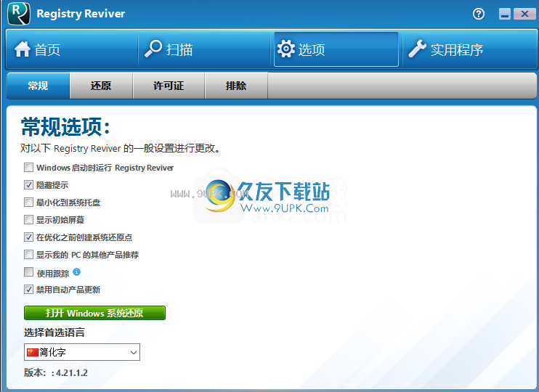539x392 pixels.
Task: Uncheck 在优化之前创建系统还原点 checkbox
Action: coord(28,237)
